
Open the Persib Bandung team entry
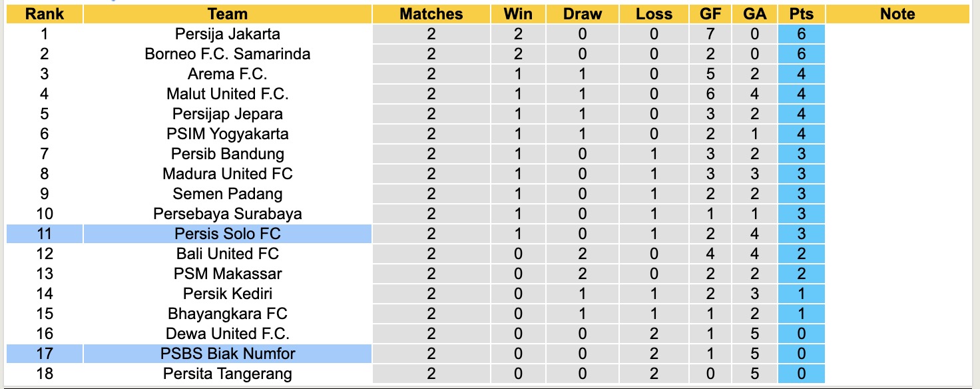(x=228, y=154)
